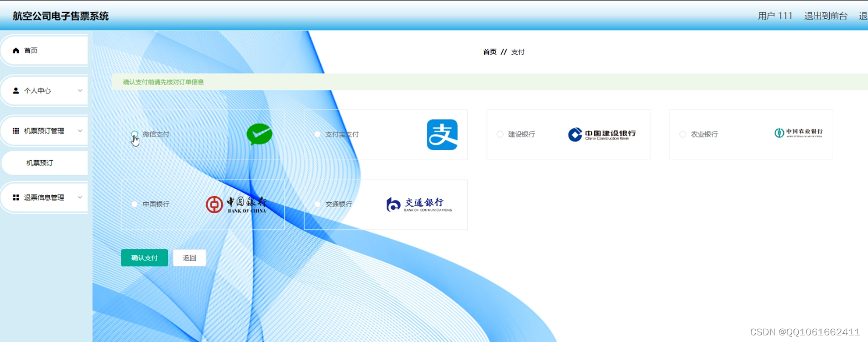Click the home icon beside 首页

(x=16, y=50)
